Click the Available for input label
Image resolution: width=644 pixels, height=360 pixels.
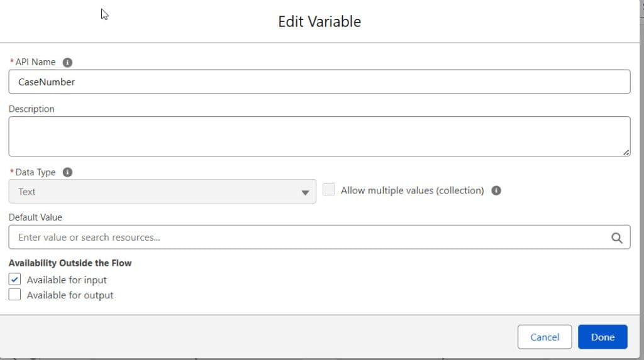(x=67, y=280)
